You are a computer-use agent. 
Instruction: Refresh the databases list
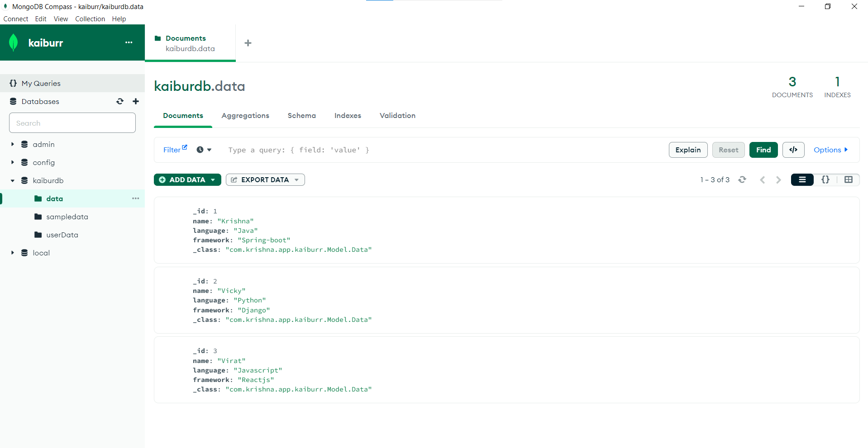[119, 101]
